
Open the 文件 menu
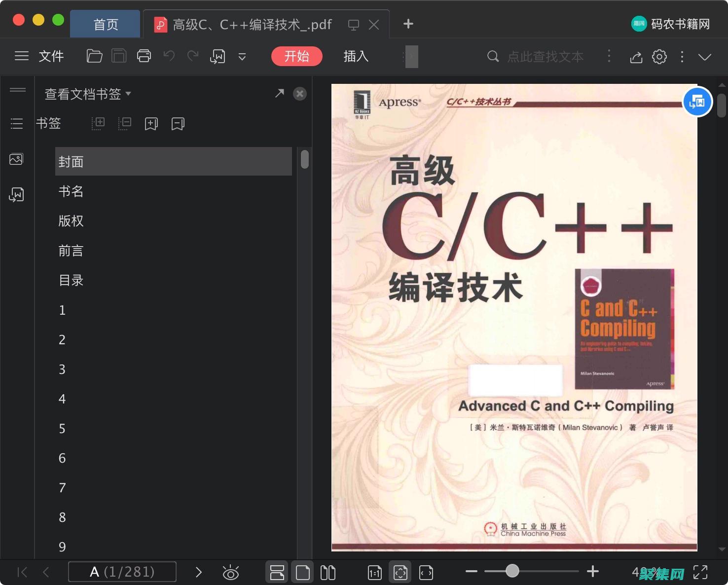coord(51,56)
